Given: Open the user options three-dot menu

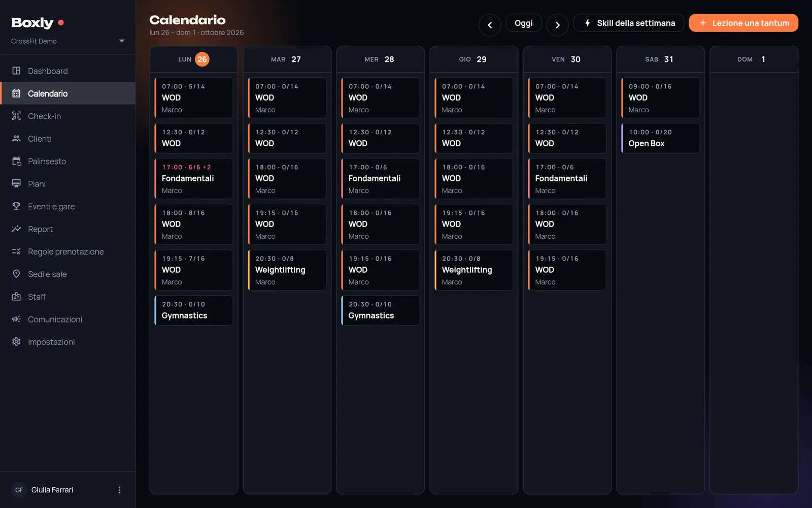Looking at the screenshot, I should (x=119, y=490).
